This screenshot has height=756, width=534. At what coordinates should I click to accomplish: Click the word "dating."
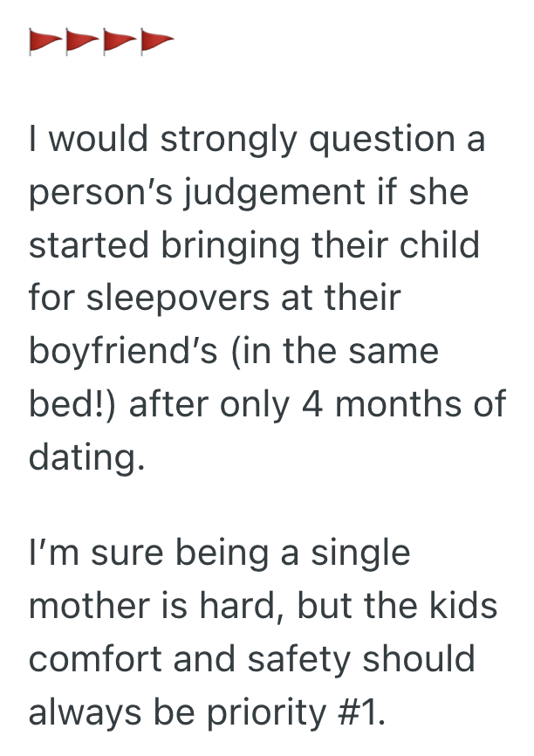[85, 457]
